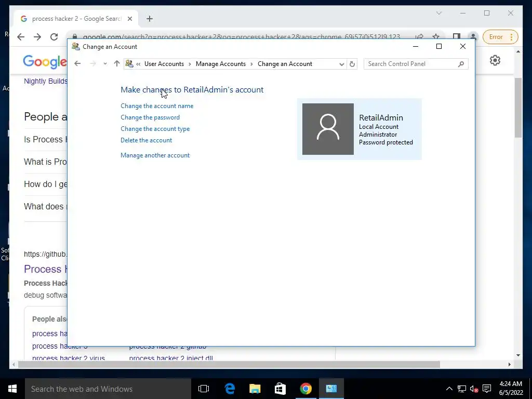The width and height of the screenshot is (532, 399).
Task: Go up one level to Manage Accounts
Action: [117, 64]
